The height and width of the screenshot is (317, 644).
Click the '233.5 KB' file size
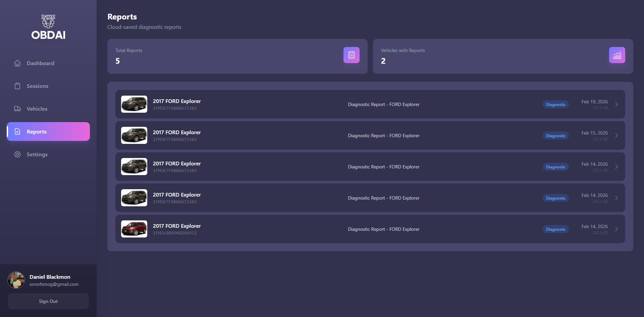pos(600,170)
